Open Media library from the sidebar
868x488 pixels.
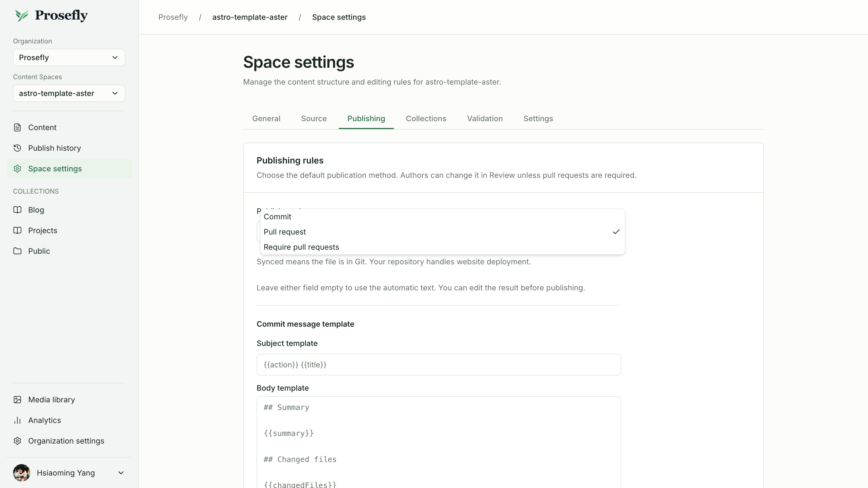69,400
